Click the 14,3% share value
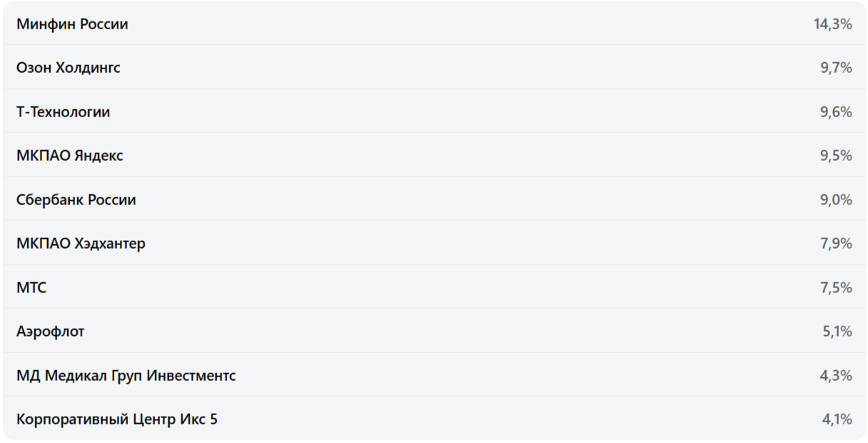Screen dimensions: 868x443 (832, 24)
